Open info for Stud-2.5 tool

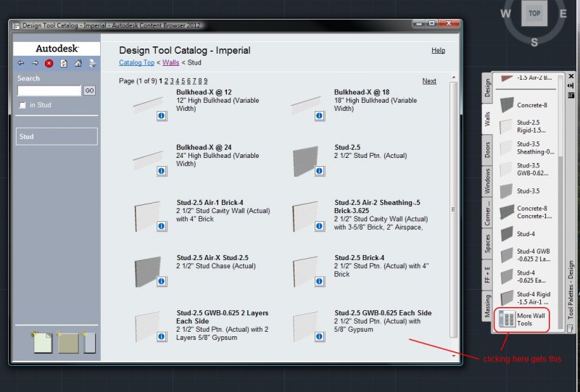click(320, 171)
